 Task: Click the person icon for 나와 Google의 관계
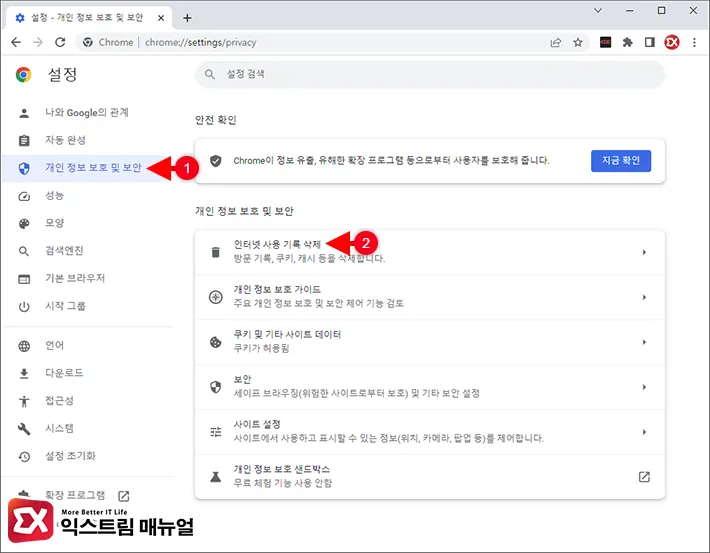point(24,113)
